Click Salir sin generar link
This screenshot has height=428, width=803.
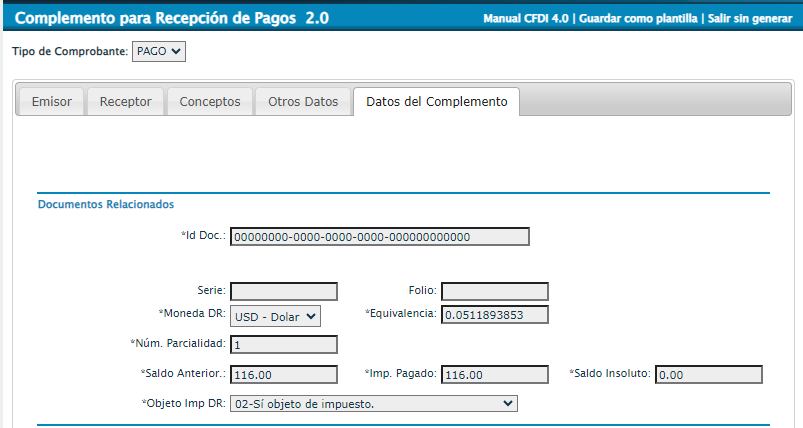[750, 19]
